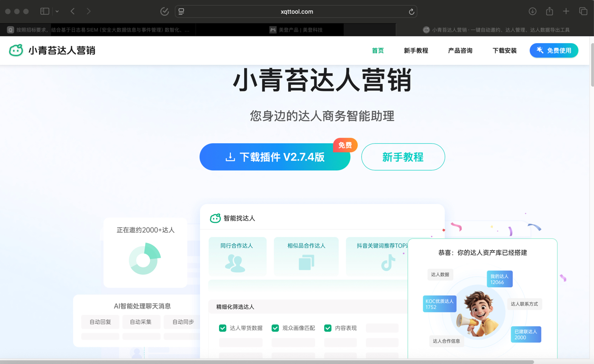Select the 相似品合作达人 card
This screenshot has height=364, width=594.
tap(306, 256)
